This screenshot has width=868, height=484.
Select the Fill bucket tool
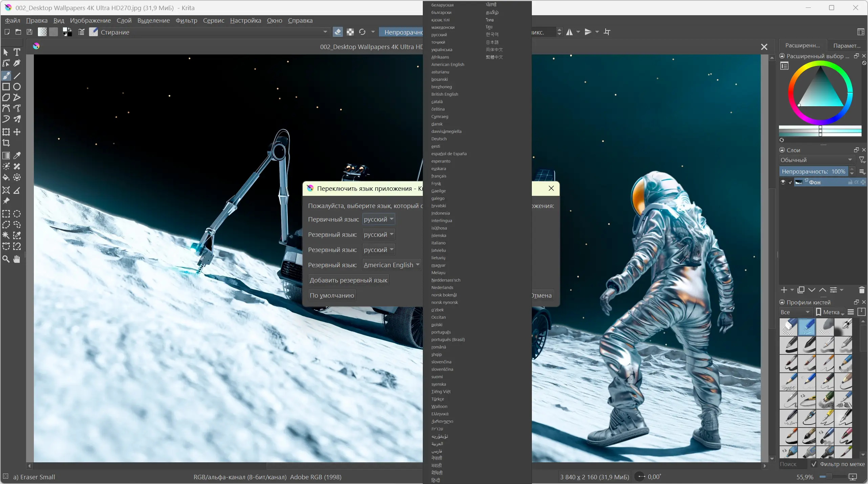(6, 178)
